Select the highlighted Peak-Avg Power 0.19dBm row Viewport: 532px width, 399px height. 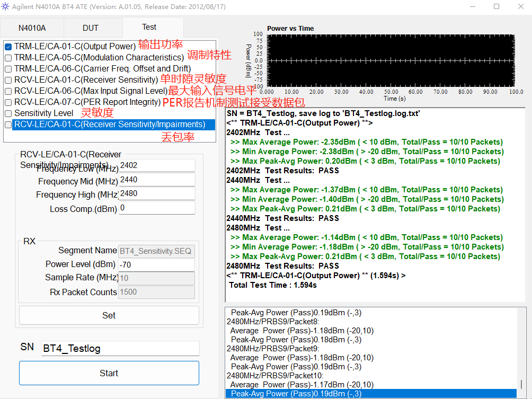pos(371,394)
